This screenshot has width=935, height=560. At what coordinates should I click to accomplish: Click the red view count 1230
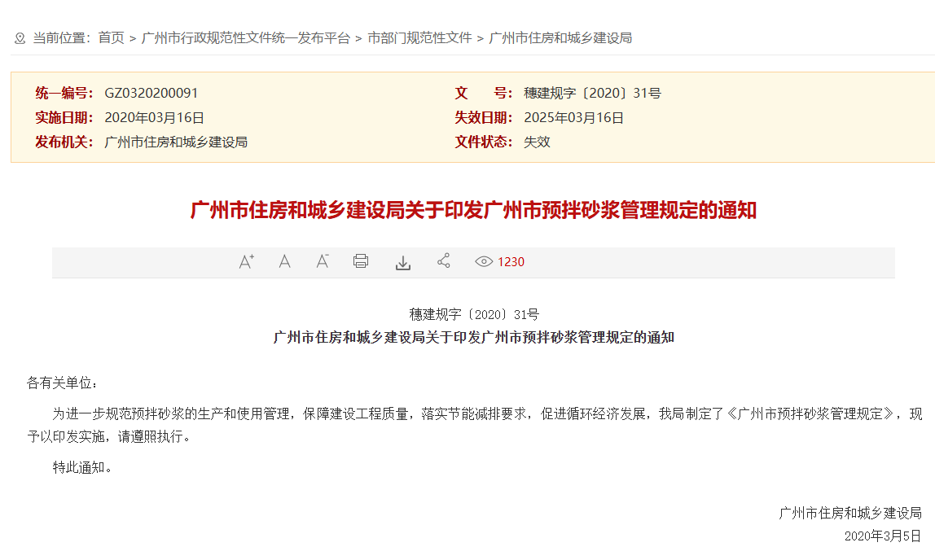[x=511, y=261]
